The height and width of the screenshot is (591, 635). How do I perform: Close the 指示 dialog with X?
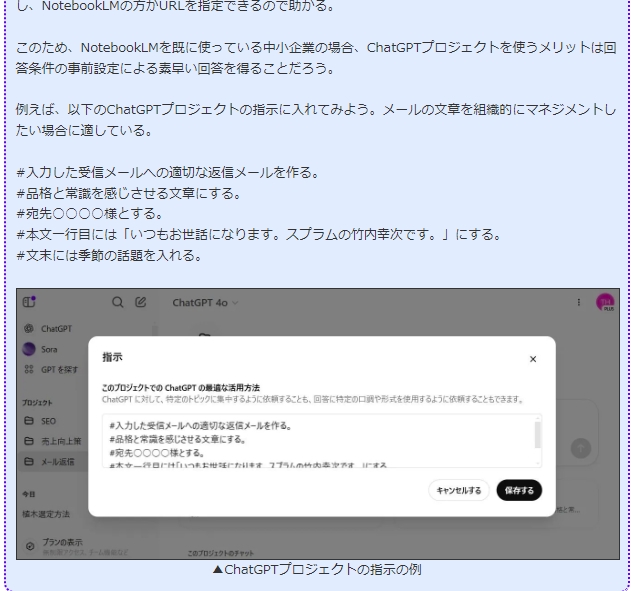pos(533,359)
